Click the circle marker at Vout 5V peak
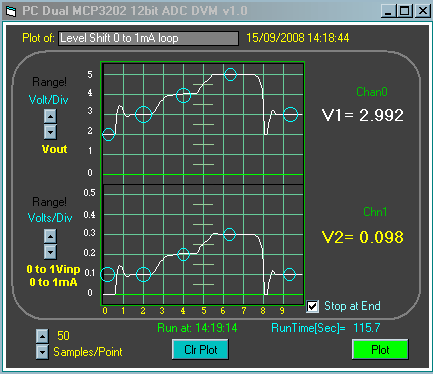The width and height of the screenshot is (433, 374). click(230, 74)
